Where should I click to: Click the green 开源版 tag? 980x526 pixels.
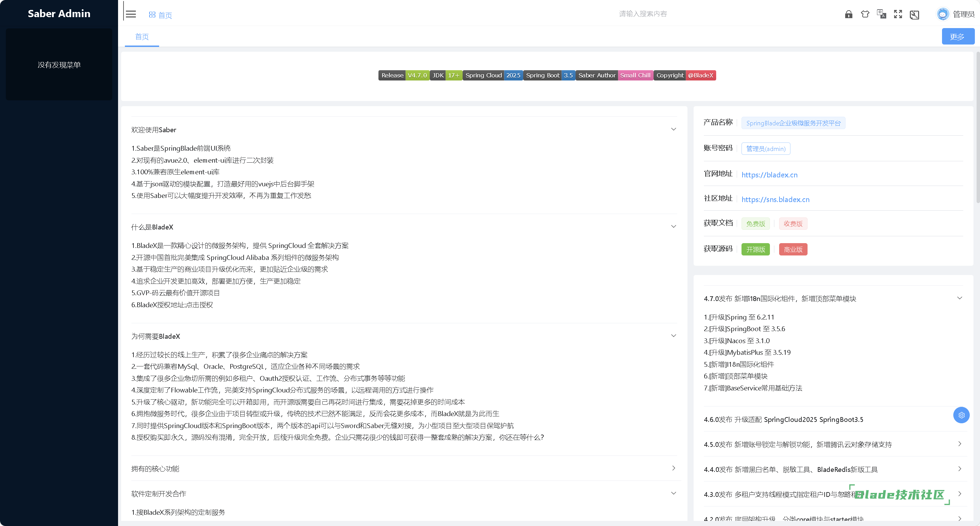755,249
